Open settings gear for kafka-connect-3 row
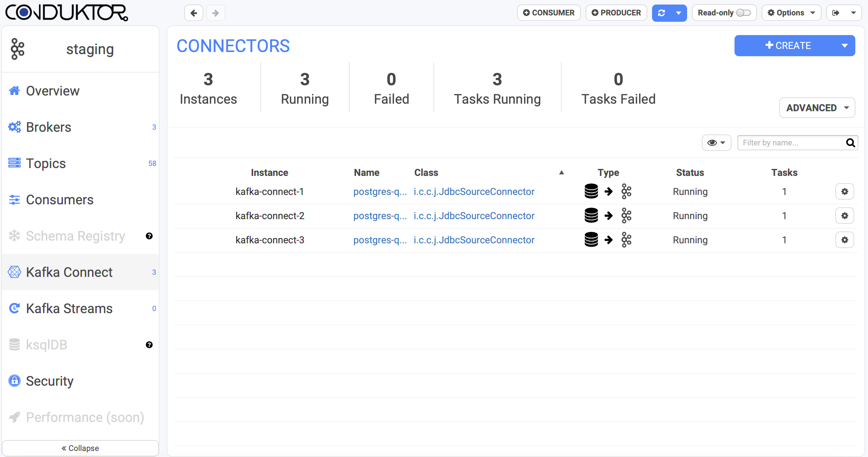Screen dimensions: 868x457 [844, 240]
